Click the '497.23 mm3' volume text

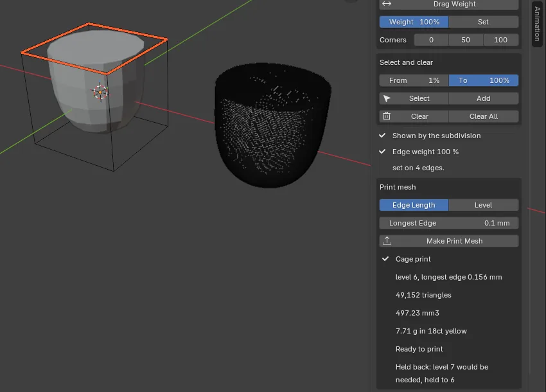[417, 313]
